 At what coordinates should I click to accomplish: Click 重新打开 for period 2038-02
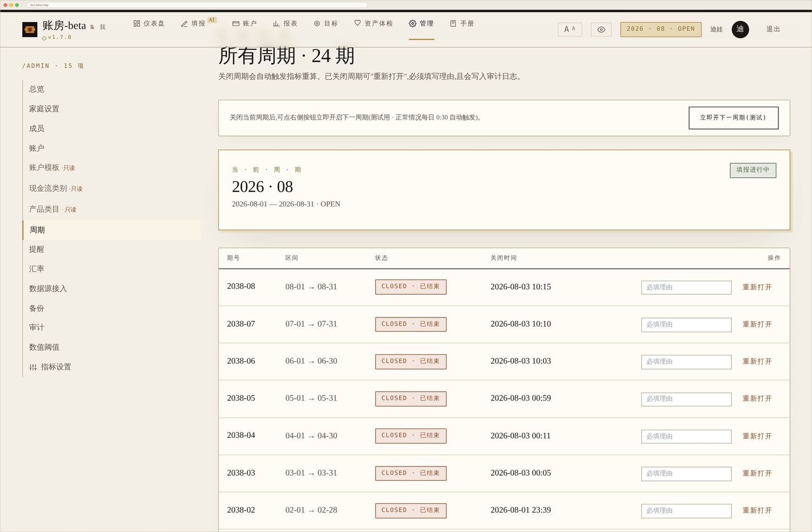tap(757, 510)
